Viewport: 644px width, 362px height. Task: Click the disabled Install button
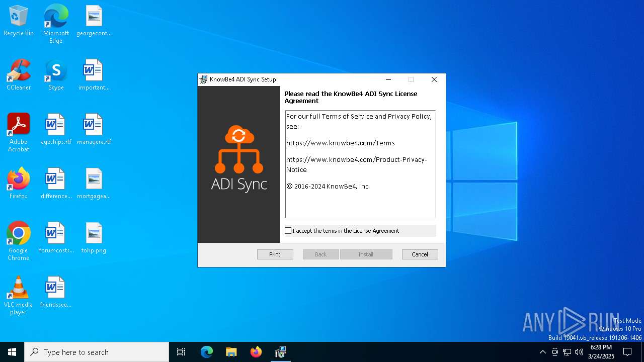coord(366,254)
